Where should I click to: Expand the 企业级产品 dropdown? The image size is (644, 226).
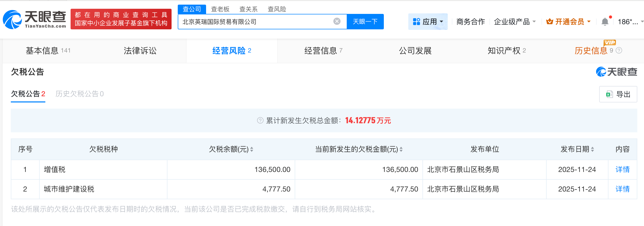tap(534, 22)
